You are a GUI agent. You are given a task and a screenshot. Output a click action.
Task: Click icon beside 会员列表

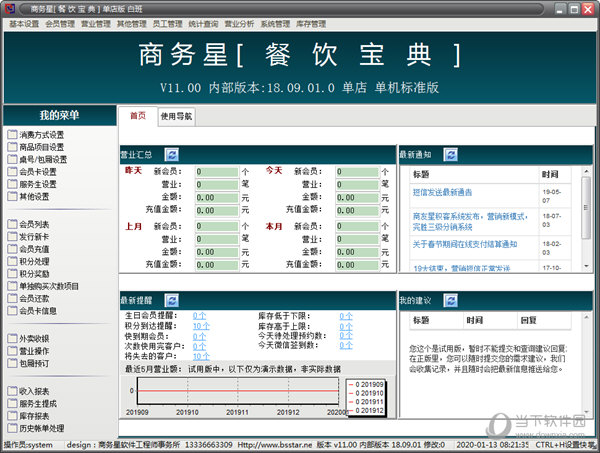pyautogui.click(x=13, y=224)
